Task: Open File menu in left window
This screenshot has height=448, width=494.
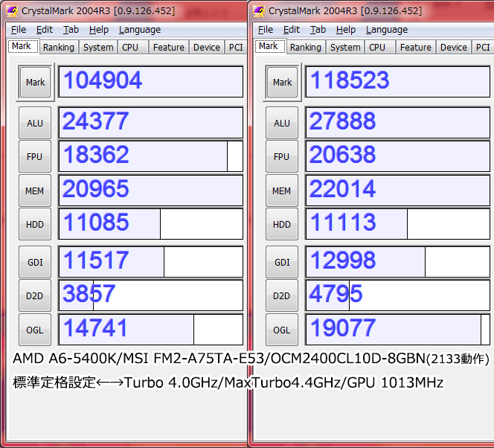Action: (19, 30)
